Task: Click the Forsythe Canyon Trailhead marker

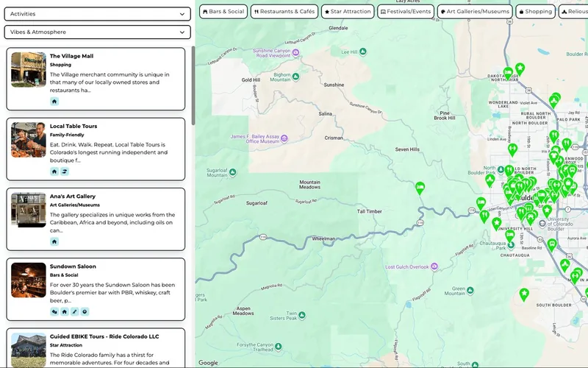Action: coord(279,346)
